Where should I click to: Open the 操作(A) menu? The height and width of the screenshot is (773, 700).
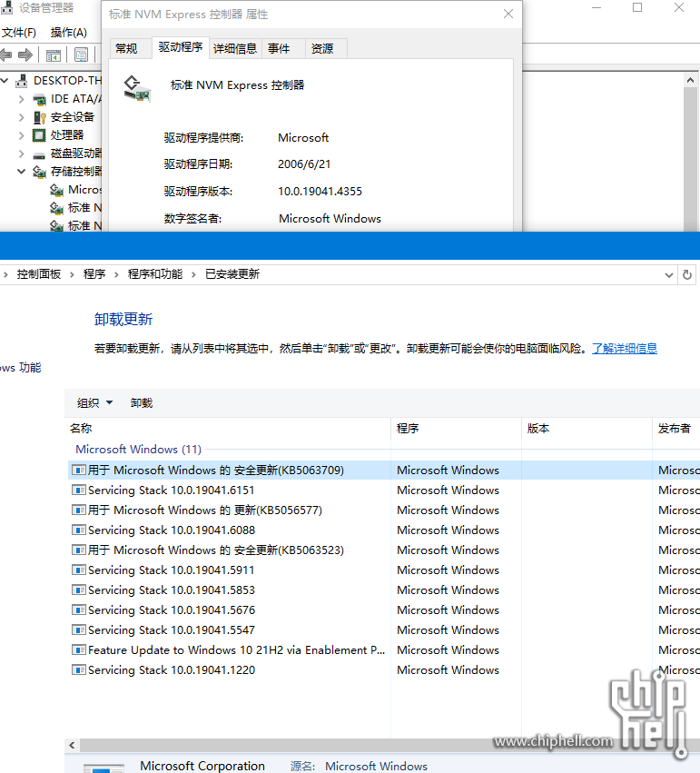[x=68, y=33]
